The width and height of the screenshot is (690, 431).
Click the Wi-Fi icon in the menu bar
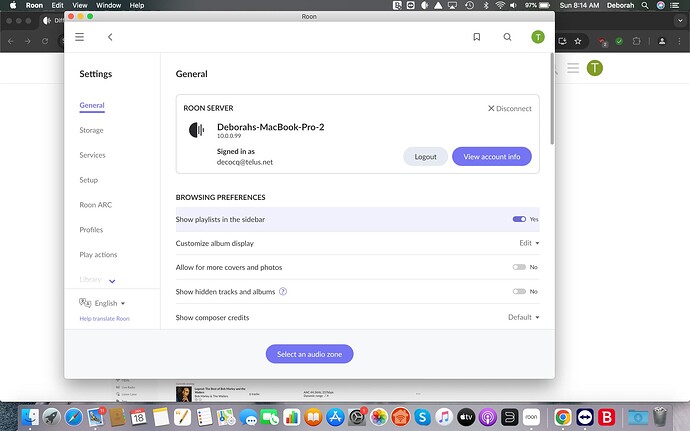pyautogui.click(x=499, y=5)
